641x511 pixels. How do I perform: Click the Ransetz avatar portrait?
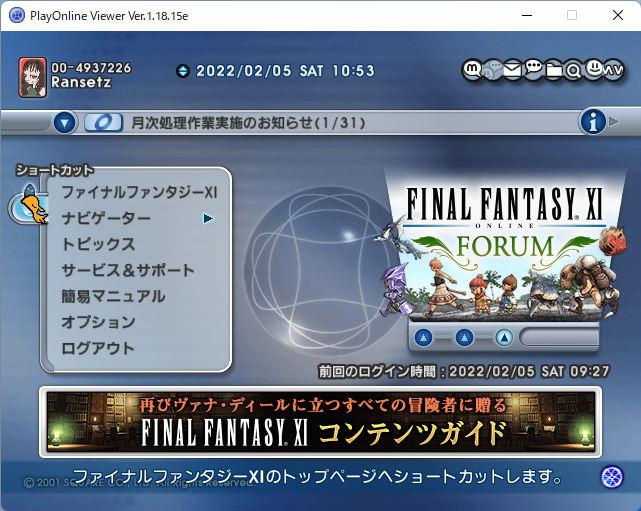(32, 78)
